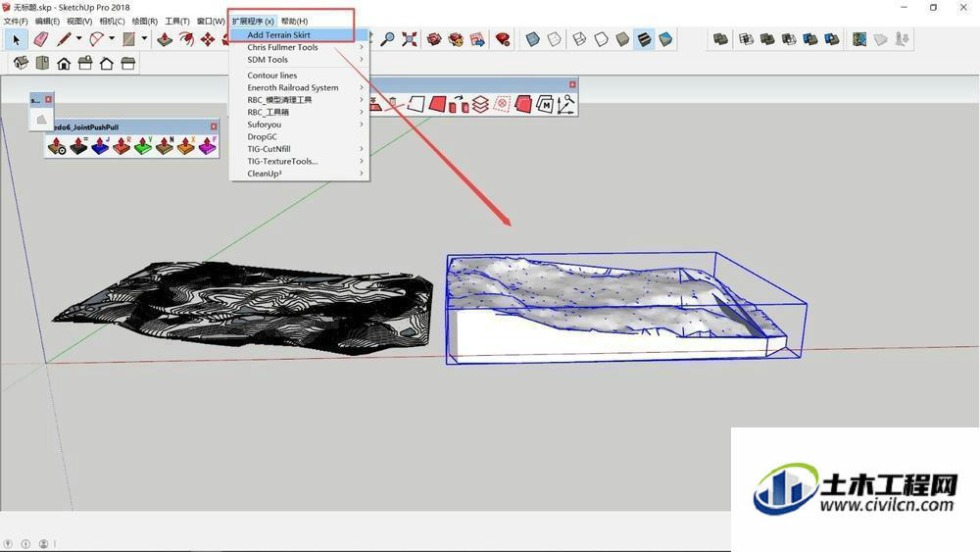Open the Rectangle tool dropdown arrow
The image size is (980, 552).
[x=144, y=39]
